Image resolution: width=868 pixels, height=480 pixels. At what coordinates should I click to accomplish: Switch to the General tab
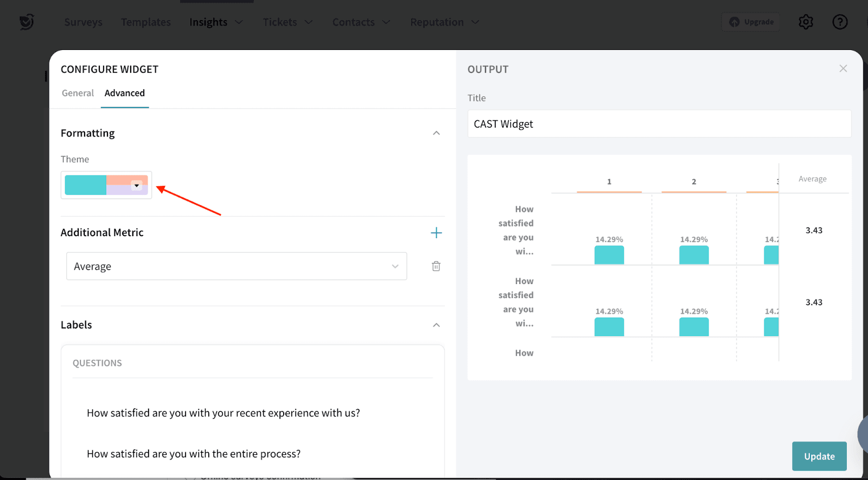coord(78,93)
